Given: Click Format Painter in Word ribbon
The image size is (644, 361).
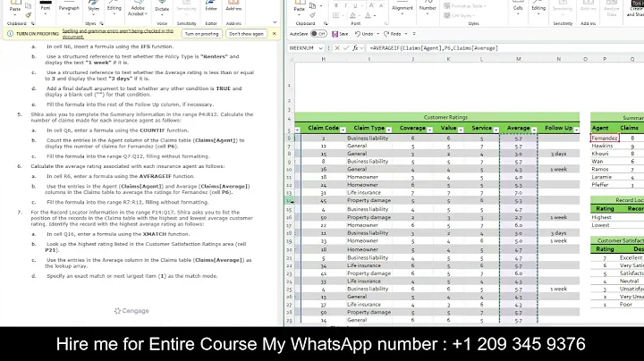Looking at the screenshot, I should pos(29,15).
